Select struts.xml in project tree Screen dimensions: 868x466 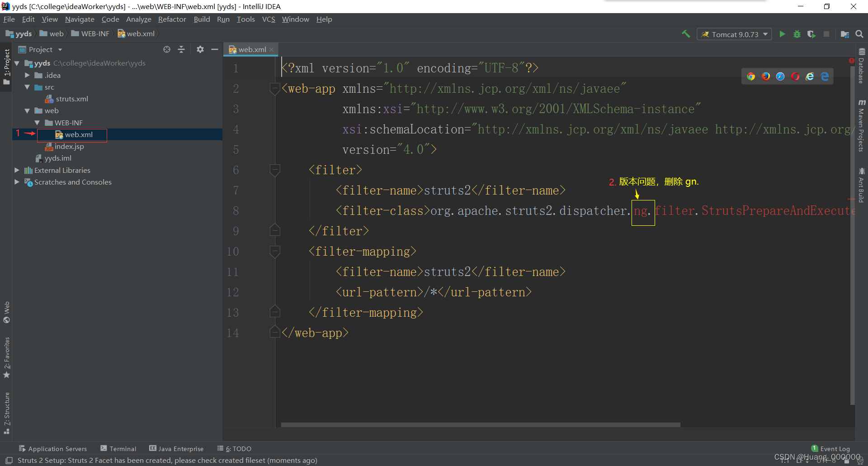67,99
